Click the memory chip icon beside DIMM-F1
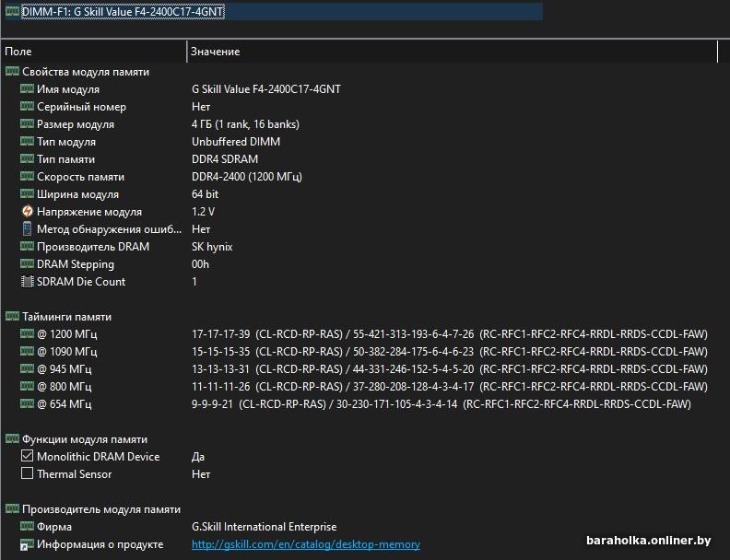730x560 pixels. [x=12, y=11]
